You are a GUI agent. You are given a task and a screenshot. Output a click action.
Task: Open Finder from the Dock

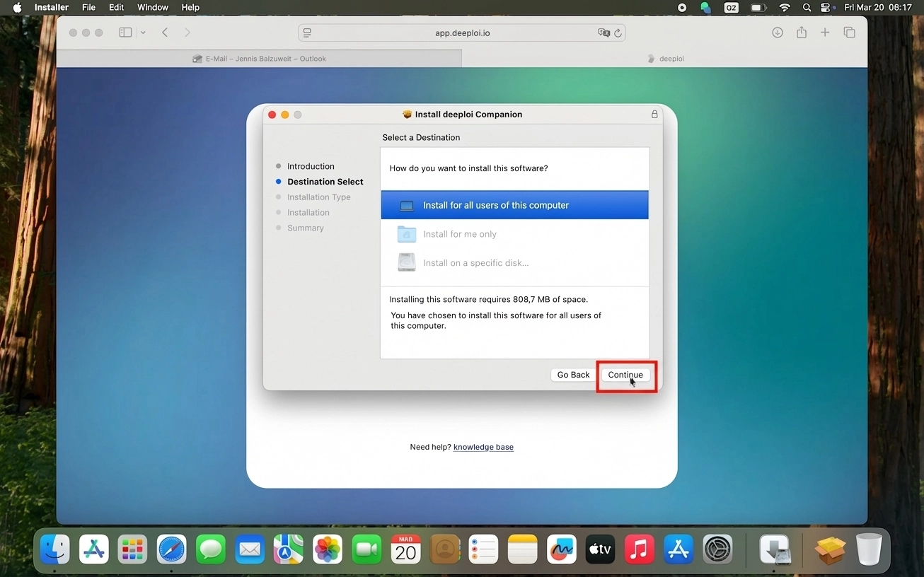tap(54, 549)
